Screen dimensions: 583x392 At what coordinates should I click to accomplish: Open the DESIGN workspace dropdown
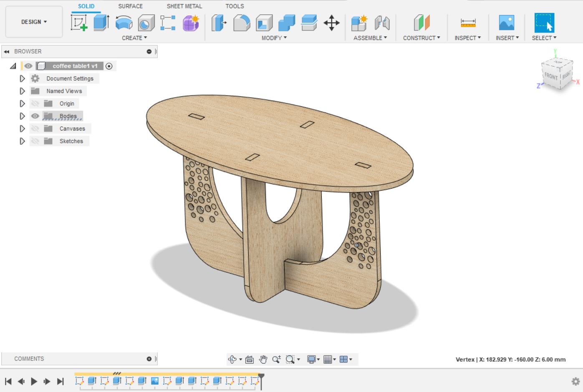pyautogui.click(x=34, y=22)
